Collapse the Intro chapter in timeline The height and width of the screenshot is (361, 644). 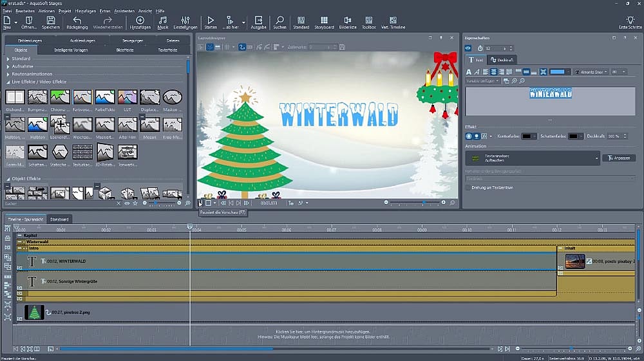[x=19, y=248]
